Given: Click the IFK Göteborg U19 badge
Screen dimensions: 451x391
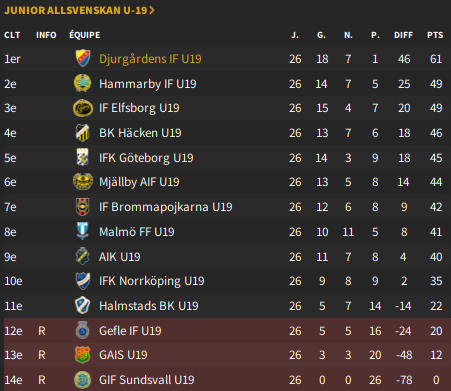Looking at the screenshot, I should pyautogui.click(x=83, y=157).
